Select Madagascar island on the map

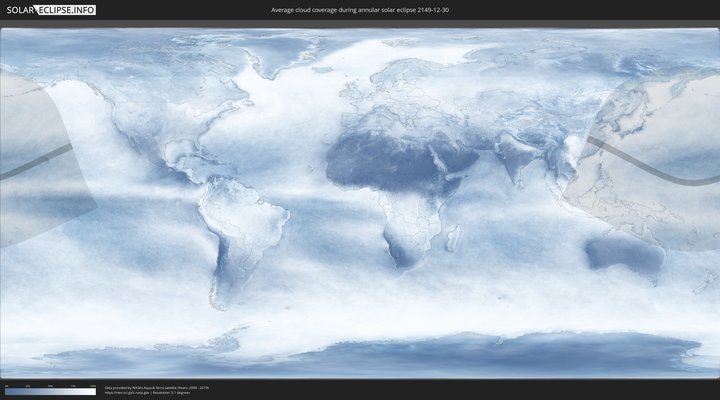coord(453,238)
